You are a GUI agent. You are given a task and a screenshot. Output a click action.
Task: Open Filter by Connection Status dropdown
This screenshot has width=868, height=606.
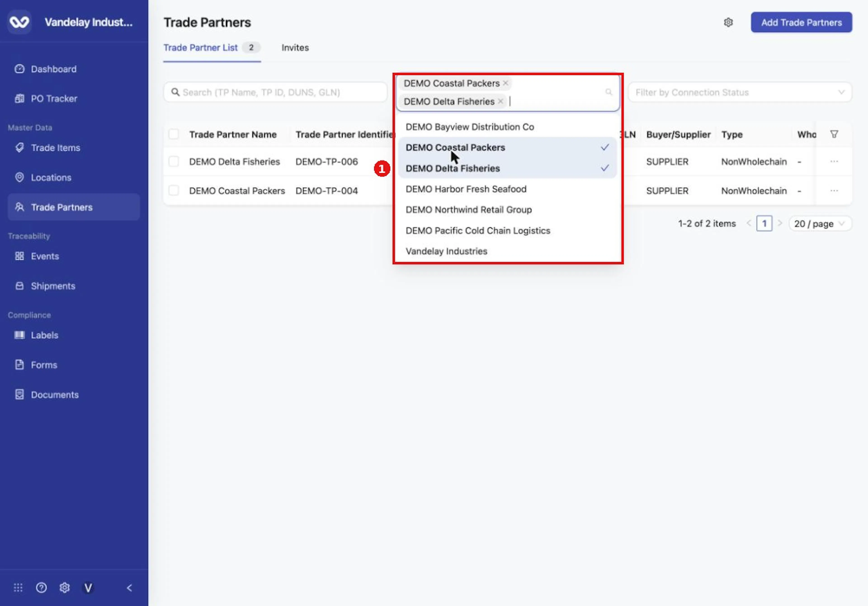pos(739,92)
